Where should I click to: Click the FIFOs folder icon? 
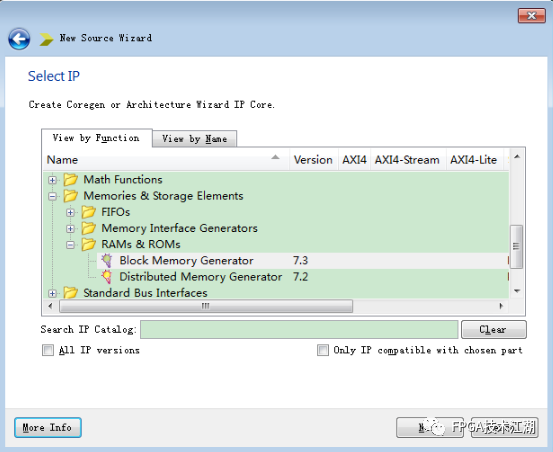89,212
